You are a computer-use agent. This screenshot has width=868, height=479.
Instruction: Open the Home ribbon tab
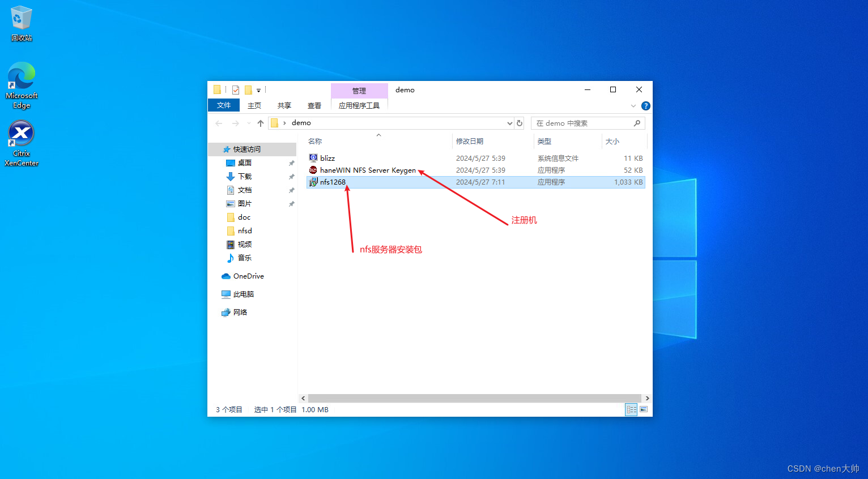pos(254,106)
